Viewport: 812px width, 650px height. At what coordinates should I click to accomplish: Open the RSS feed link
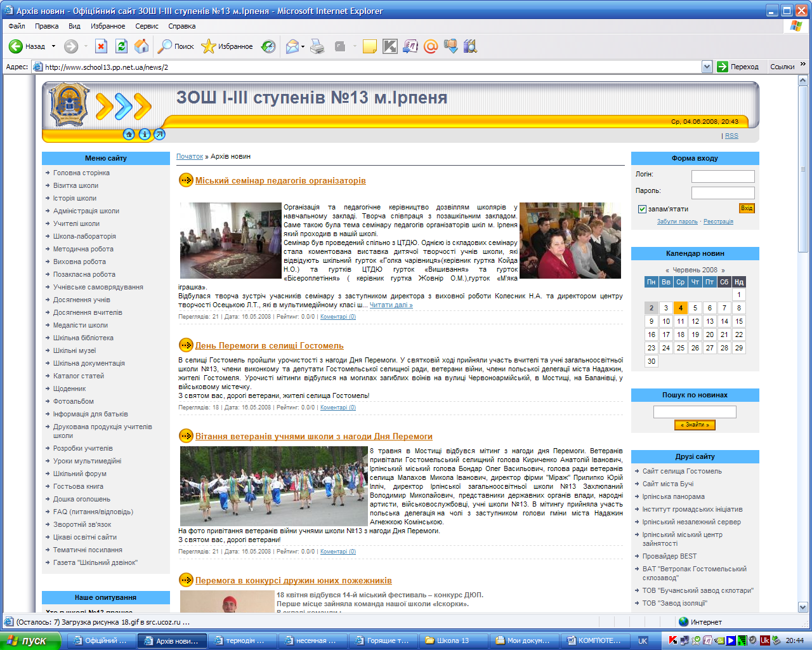click(731, 136)
